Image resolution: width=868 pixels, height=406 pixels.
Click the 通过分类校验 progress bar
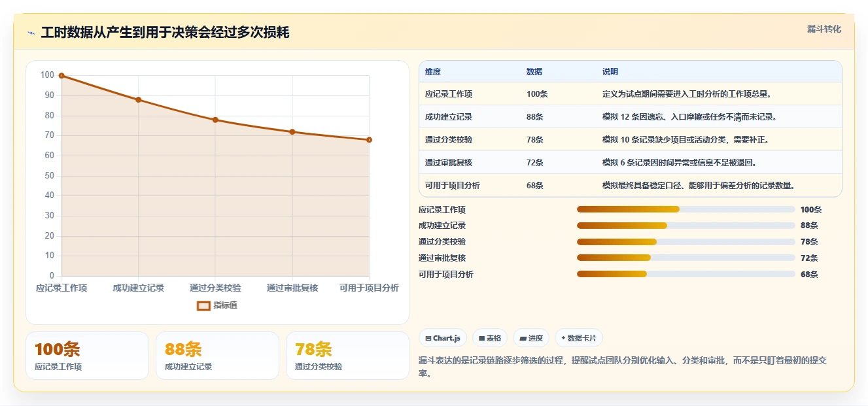tap(686, 242)
